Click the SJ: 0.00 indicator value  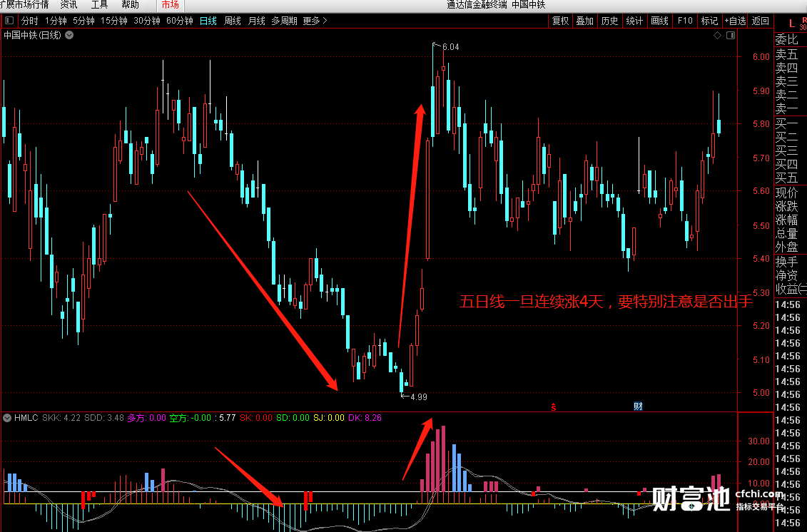[x=329, y=418]
